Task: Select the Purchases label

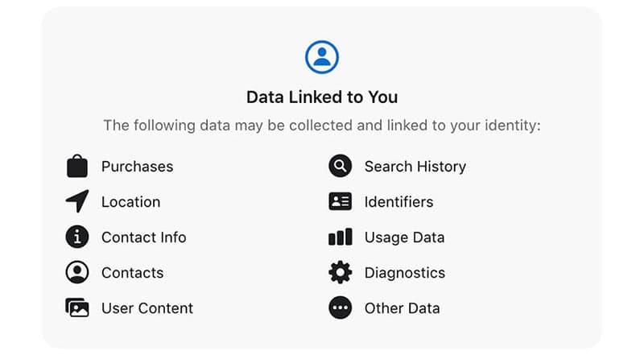Action: coord(137,167)
